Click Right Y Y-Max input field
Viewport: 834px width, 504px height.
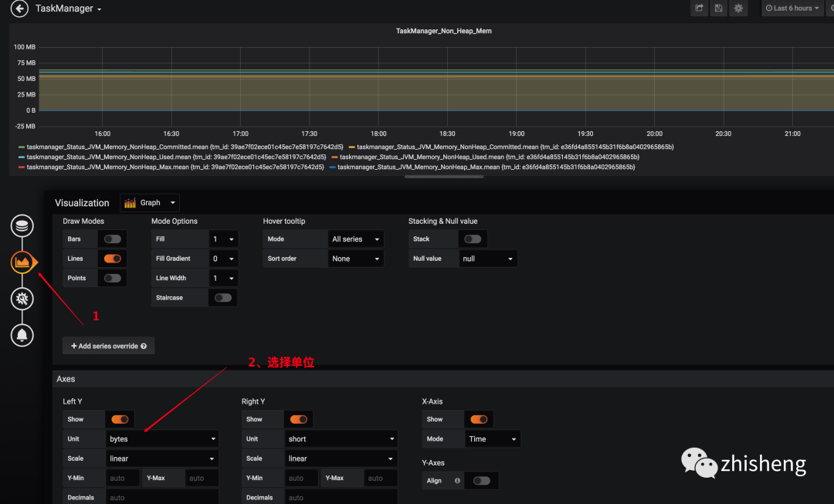[380, 478]
